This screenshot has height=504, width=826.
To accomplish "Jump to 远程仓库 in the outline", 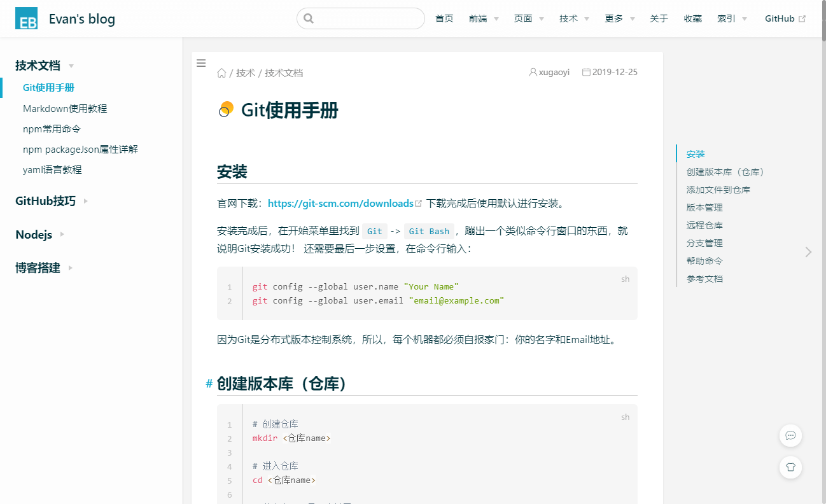I will (x=704, y=225).
